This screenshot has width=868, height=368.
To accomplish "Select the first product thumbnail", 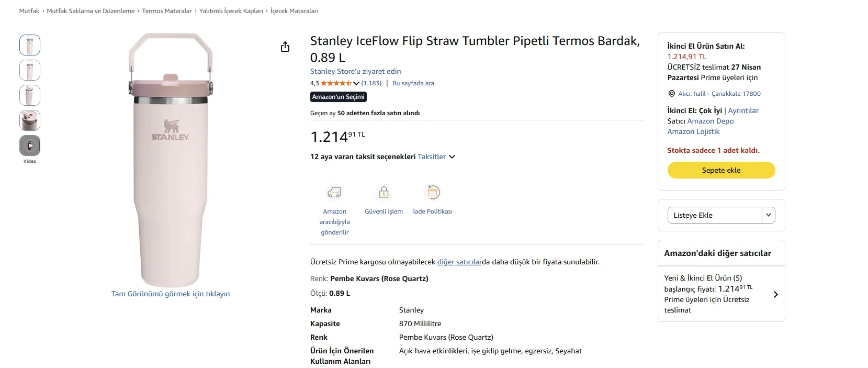I will coord(30,45).
